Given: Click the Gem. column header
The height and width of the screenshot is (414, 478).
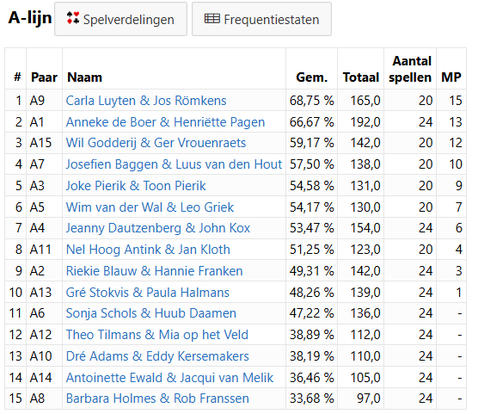Looking at the screenshot, I should tap(312, 77).
